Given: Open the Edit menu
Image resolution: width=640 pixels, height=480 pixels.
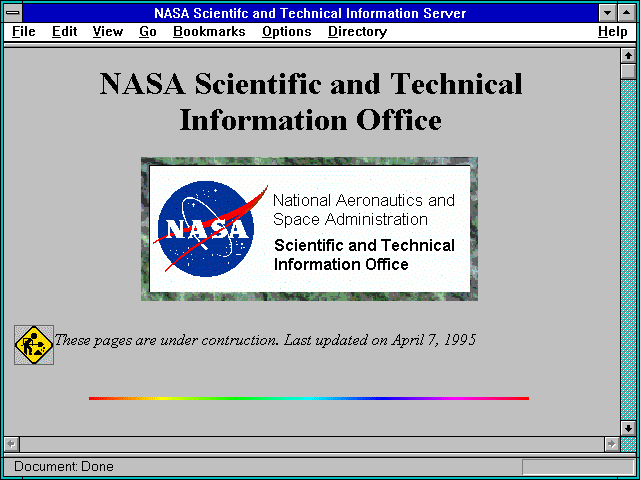Looking at the screenshot, I should coord(64,31).
